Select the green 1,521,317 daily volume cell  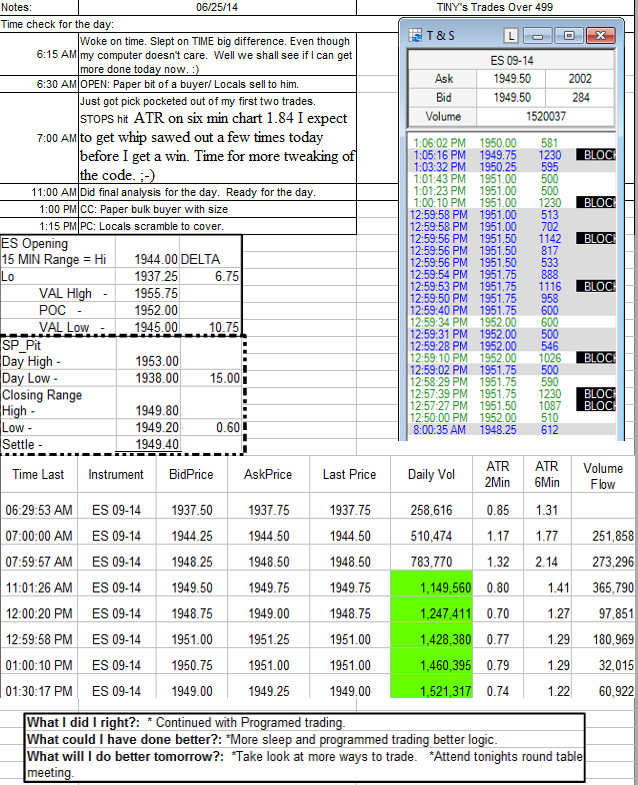tap(432, 691)
